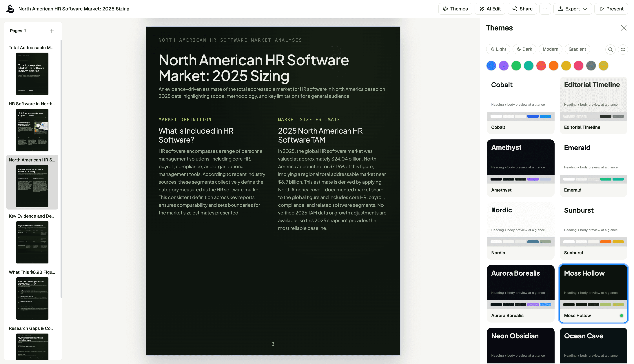This screenshot has height=364, width=634.
Task: Add a new page with the plus icon
Action: click(x=52, y=31)
